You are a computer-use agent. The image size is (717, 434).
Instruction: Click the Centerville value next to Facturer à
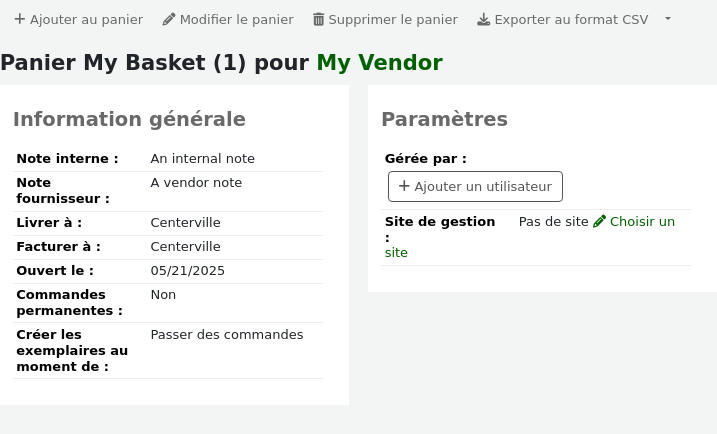[185, 247]
